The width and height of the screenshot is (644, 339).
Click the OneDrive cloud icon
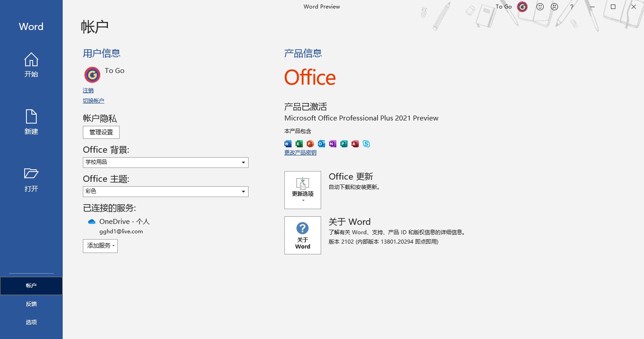coord(92,222)
